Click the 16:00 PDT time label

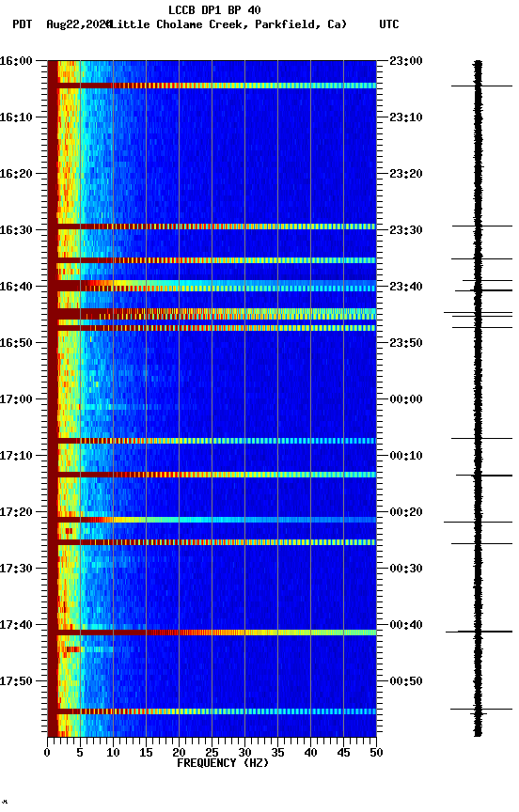(x=16, y=61)
